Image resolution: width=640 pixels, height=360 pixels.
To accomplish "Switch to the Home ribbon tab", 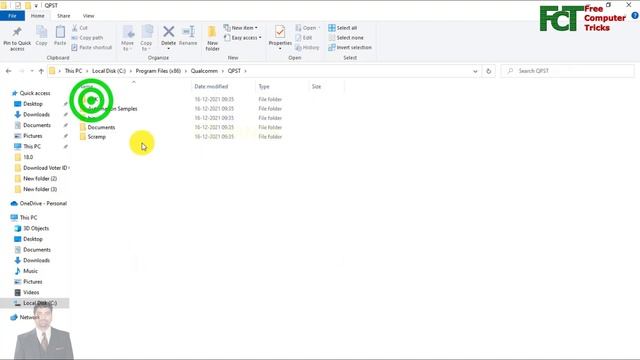I will pyautogui.click(x=38, y=16).
